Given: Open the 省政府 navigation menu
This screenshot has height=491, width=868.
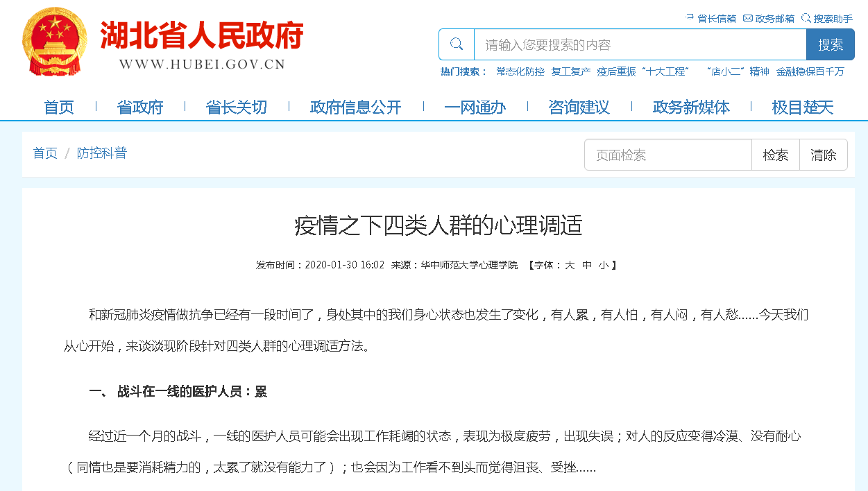Looking at the screenshot, I should click(140, 107).
